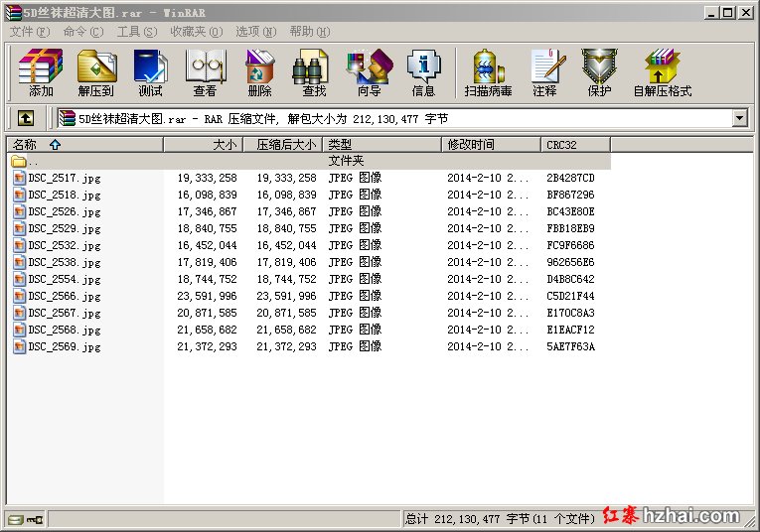Go up one level with arrow button
Screen dimensions: 760x532
click(x=26, y=118)
